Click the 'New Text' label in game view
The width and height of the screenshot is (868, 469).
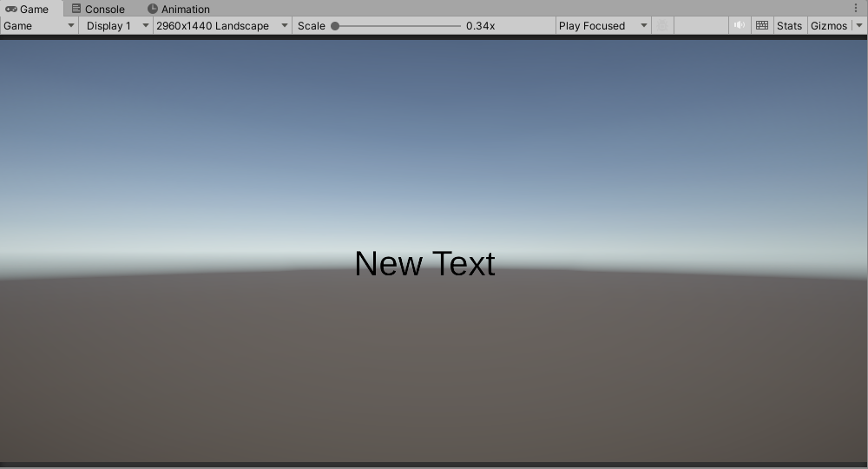(424, 263)
